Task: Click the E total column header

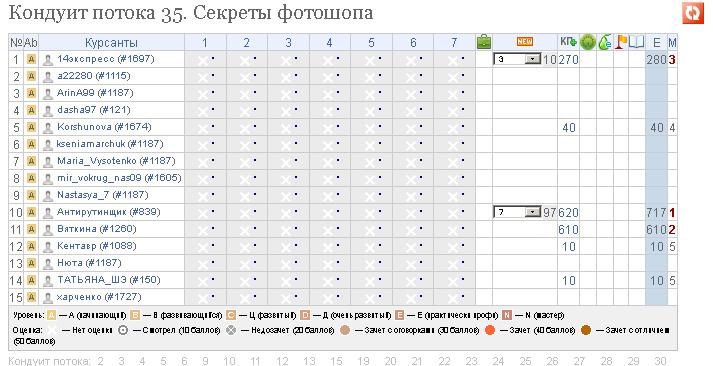Action: [x=656, y=43]
